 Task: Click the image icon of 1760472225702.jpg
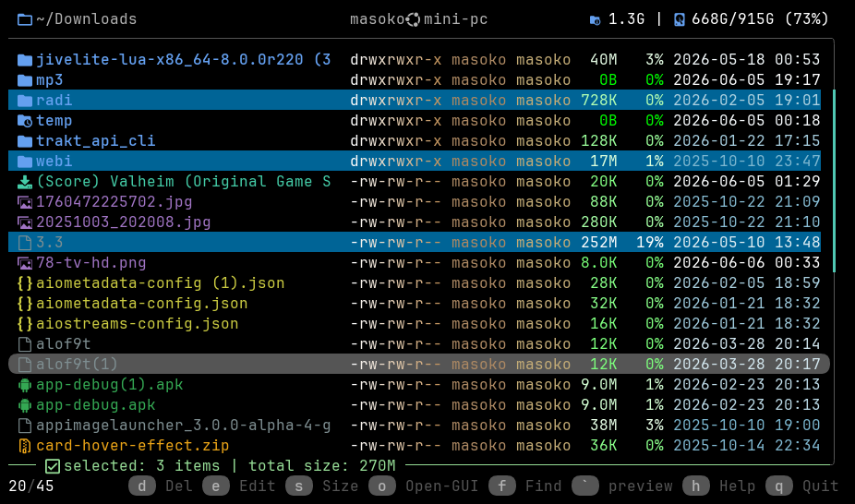point(25,202)
